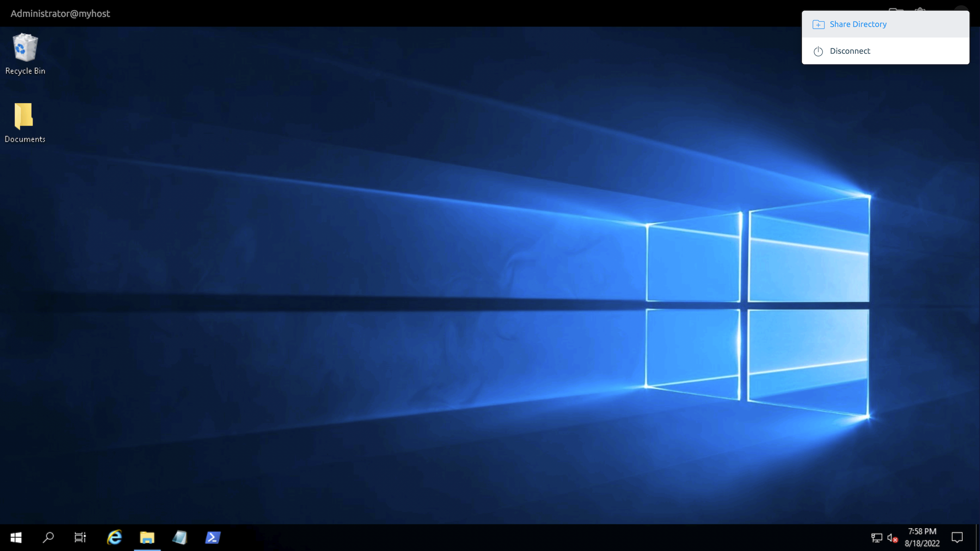Click the Search taskbar icon
This screenshot has width=980, height=551.
coord(48,538)
